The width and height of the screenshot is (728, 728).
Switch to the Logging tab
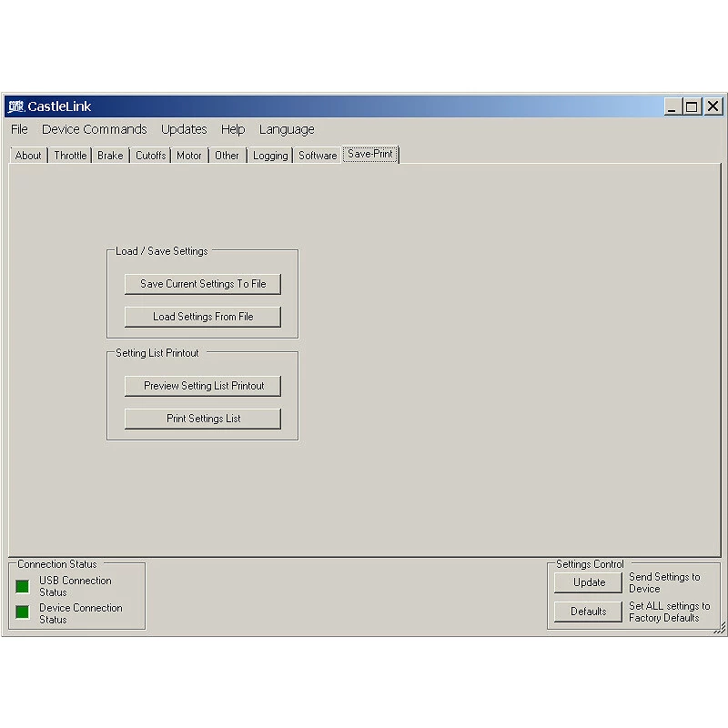[x=270, y=156]
